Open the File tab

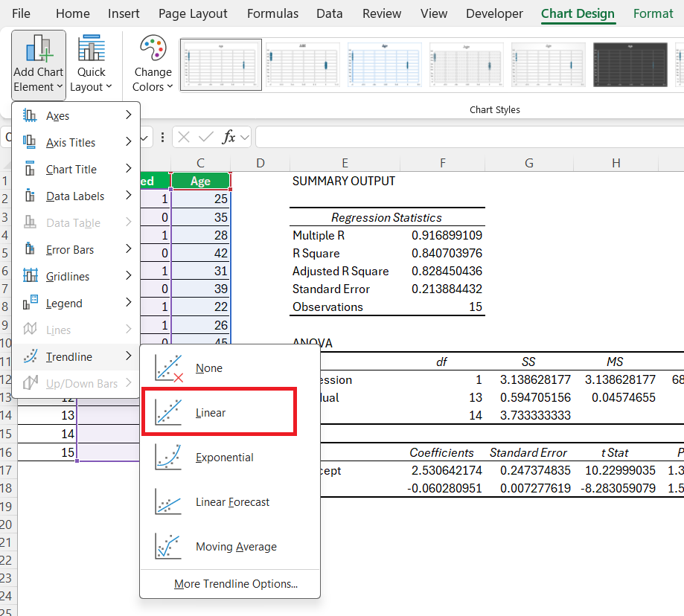[x=21, y=13]
